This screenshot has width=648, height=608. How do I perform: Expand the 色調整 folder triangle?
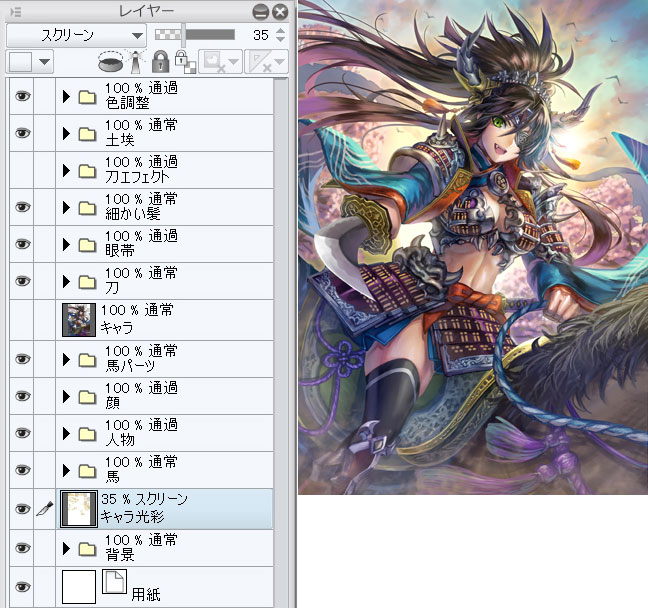tap(66, 97)
